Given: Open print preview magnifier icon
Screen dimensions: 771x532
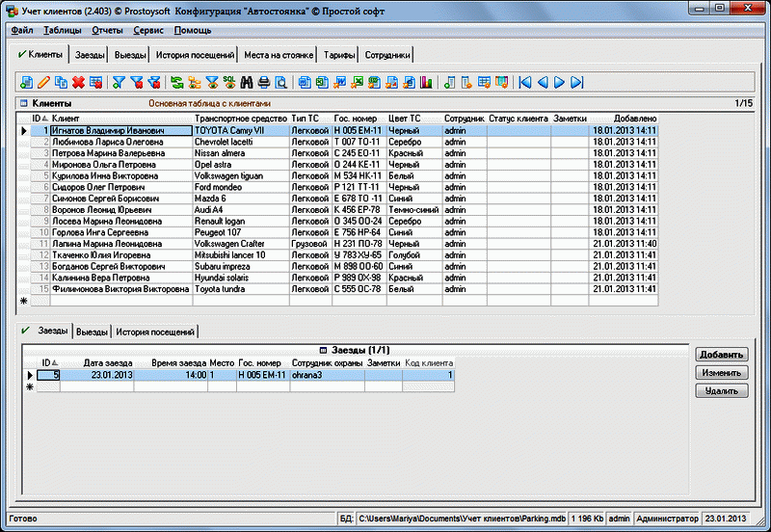Looking at the screenshot, I should coord(281,82).
